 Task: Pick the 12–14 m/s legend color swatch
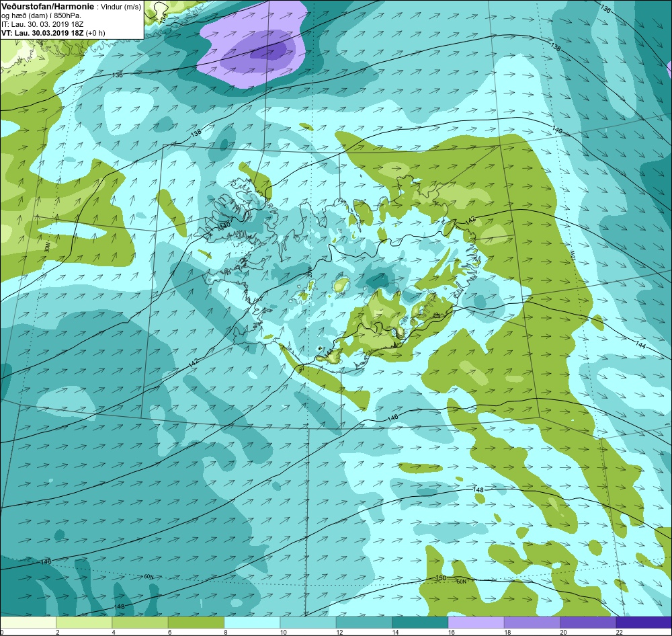(364, 623)
